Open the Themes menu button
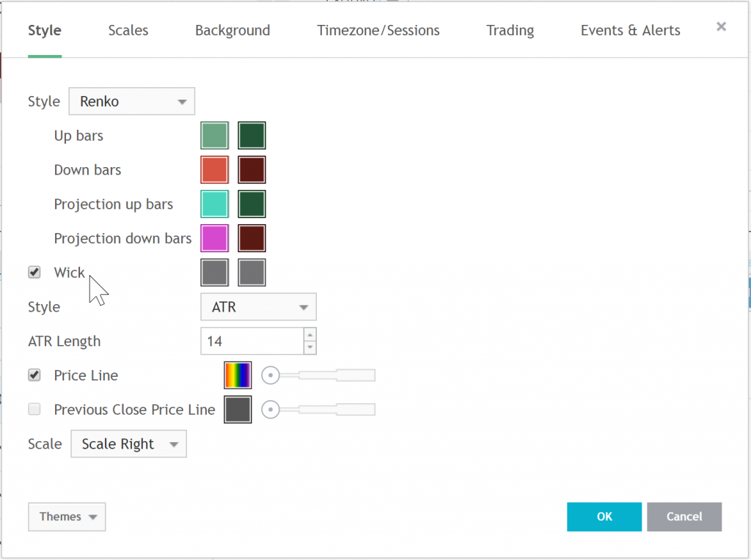Viewport: 751px width, 560px height. 67,517
